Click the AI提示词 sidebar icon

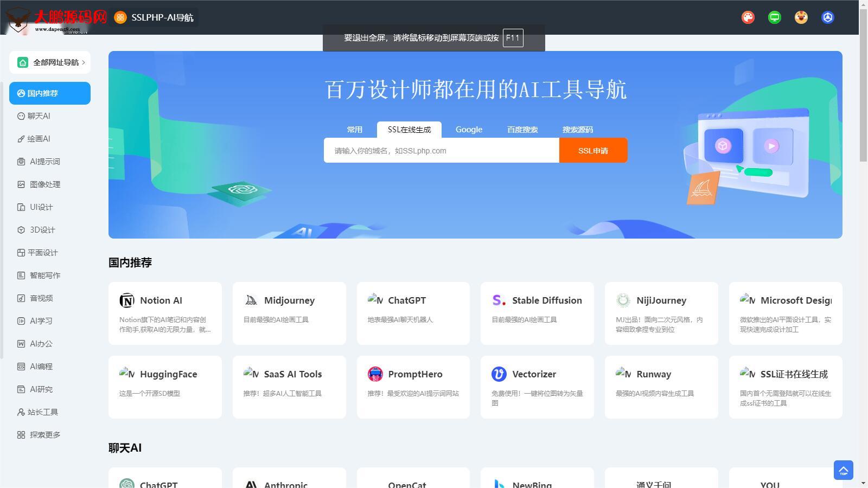[21, 162]
